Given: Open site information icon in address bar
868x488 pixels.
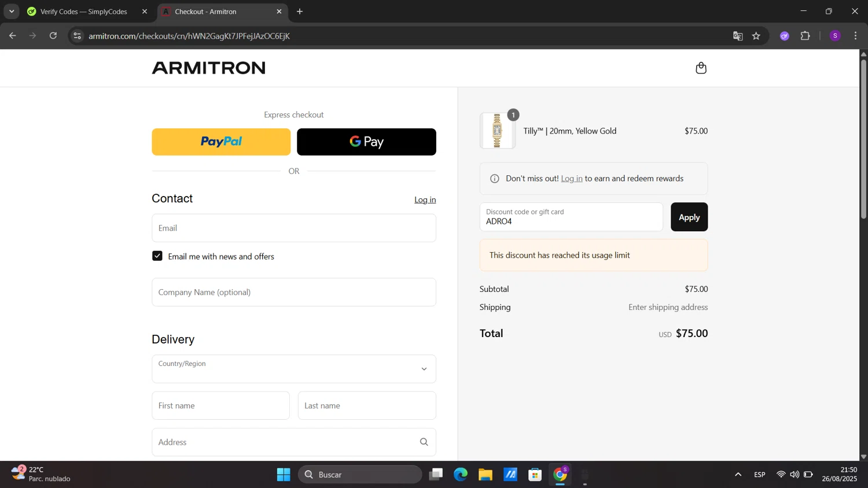Looking at the screenshot, I should coord(77,36).
